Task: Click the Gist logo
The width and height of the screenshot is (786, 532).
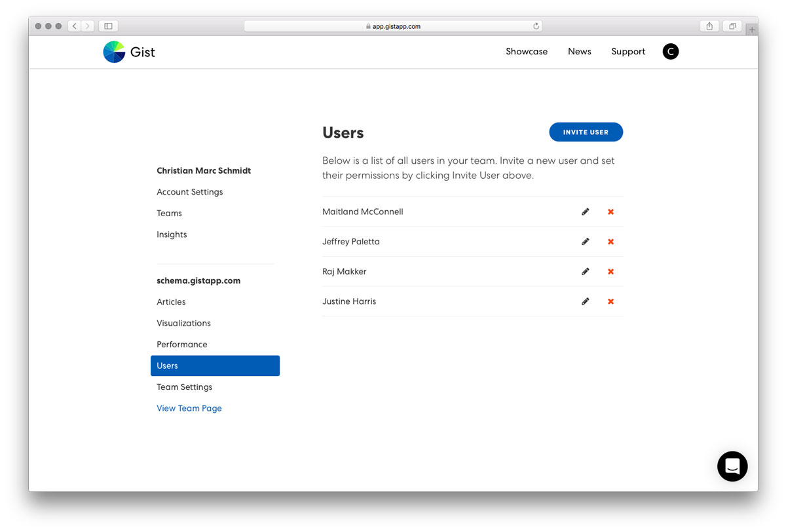Action: [x=129, y=52]
